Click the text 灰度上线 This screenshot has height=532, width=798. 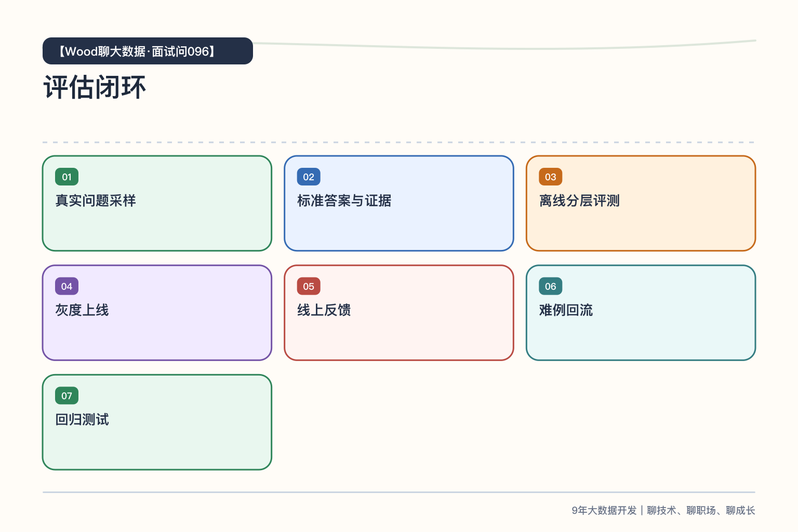point(82,310)
